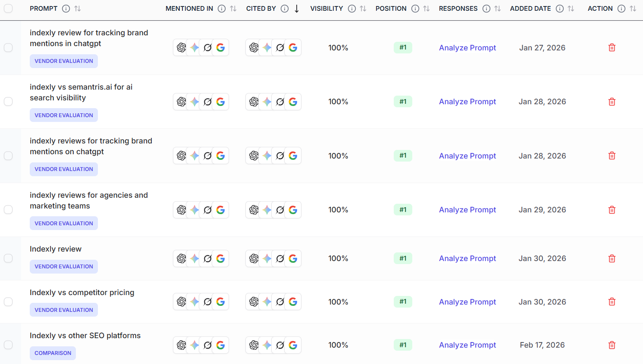Click VENDOR EVALUATION tag under 'Indexly review'
This screenshot has width=643, height=364.
(64, 267)
